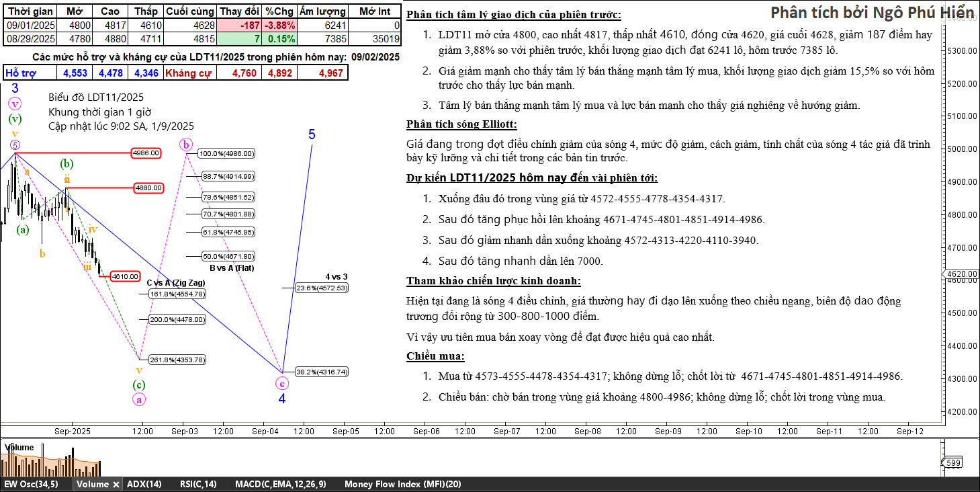Select the pink circled a wave marker
980x492 pixels.
[139, 399]
